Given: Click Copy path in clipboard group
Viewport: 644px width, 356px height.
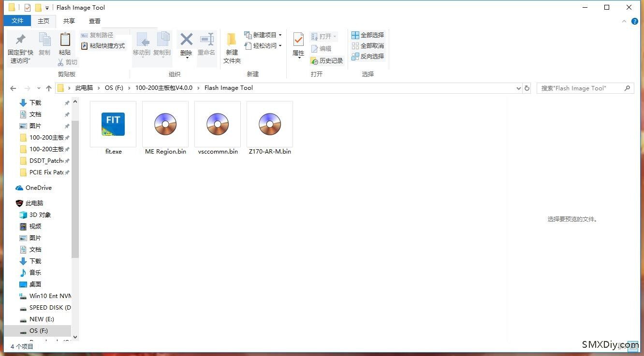Looking at the screenshot, I should [97, 35].
